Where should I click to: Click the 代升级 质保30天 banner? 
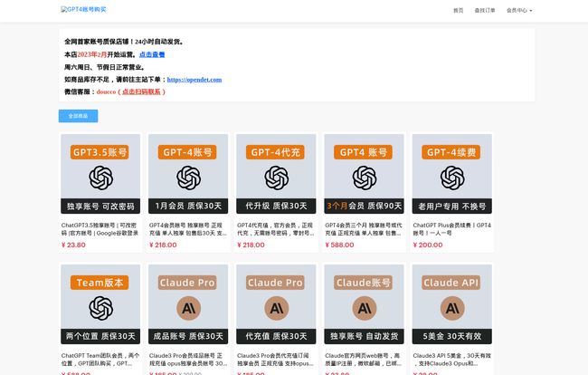click(x=276, y=207)
